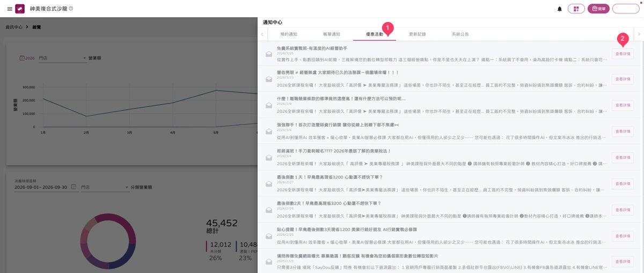Image resolution: width=644 pixels, height=273 pixels.
Task: Switch to the 系統公告 tab
Action: [460, 34]
